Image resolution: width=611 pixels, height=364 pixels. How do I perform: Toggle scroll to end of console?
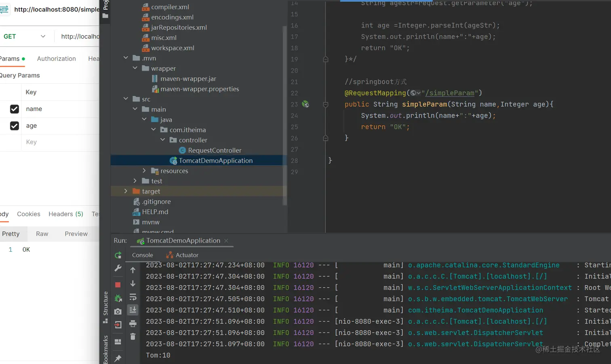coord(133,310)
